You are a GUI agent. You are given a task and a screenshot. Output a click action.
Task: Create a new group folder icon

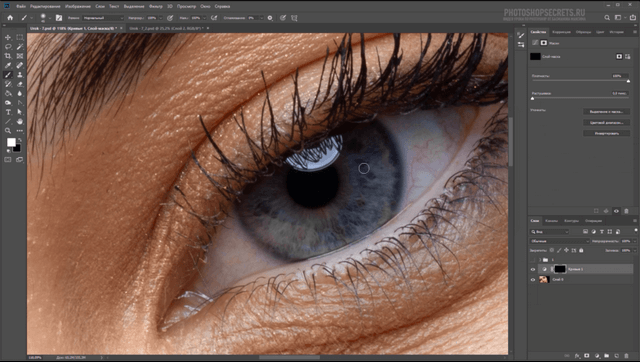(607, 356)
